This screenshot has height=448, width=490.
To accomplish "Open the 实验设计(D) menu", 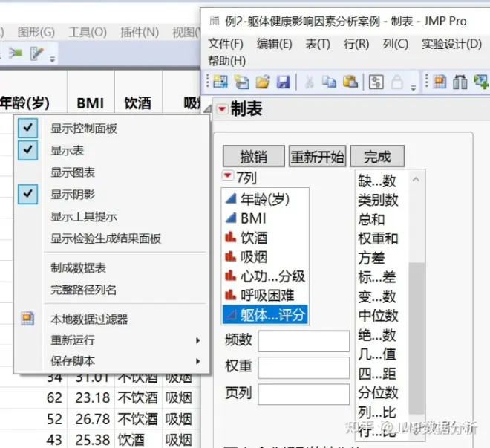I will point(451,44).
